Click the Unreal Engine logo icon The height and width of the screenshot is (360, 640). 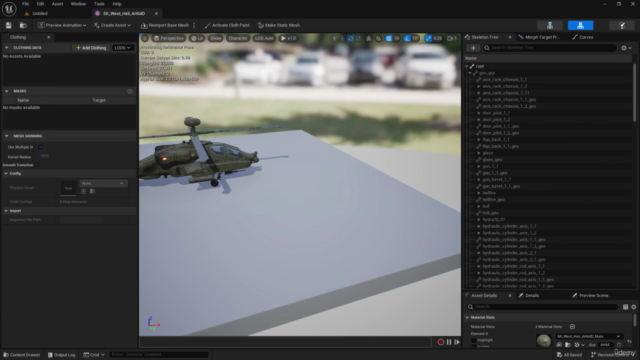(x=9, y=9)
